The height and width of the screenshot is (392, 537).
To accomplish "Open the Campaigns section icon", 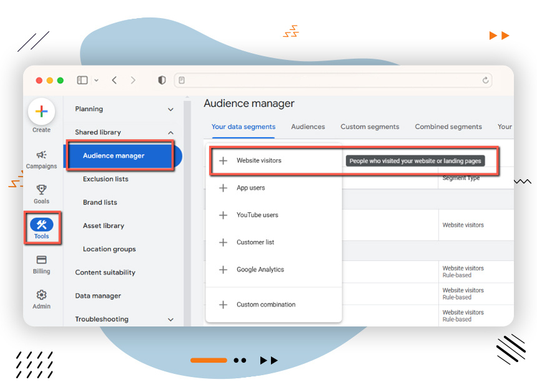I will pyautogui.click(x=41, y=155).
